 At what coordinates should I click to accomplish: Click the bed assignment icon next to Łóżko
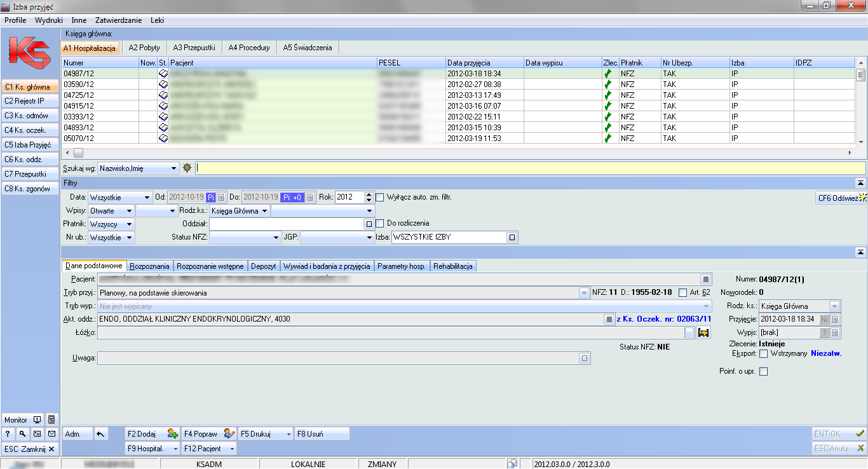(x=703, y=332)
